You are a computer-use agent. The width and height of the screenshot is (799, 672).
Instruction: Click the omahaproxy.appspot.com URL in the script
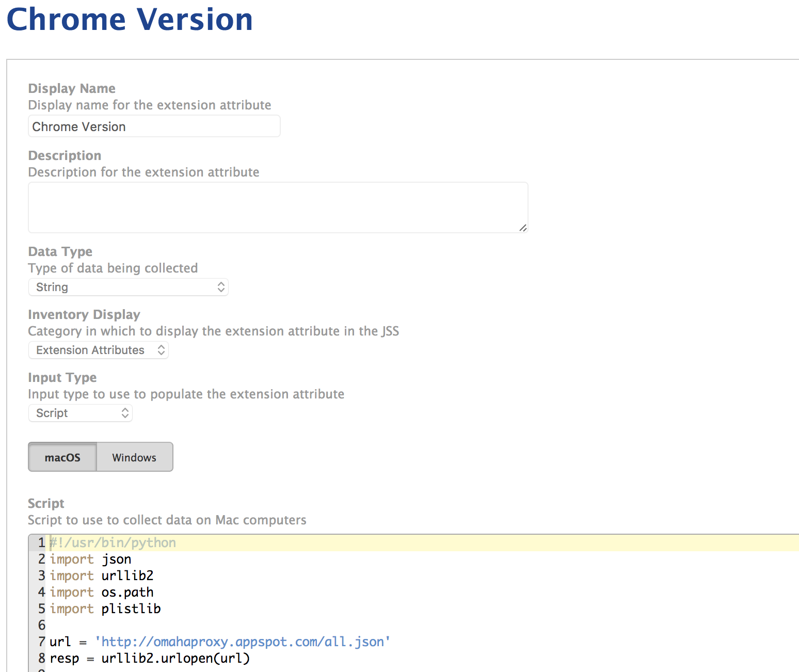tap(243, 642)
